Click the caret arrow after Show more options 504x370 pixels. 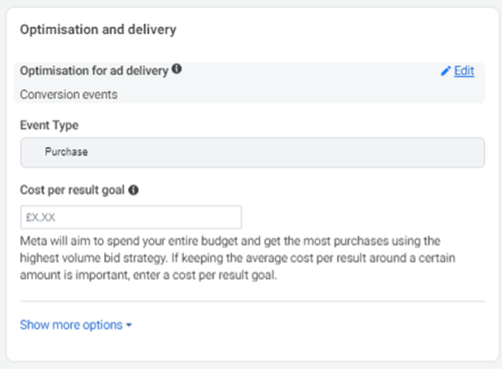tap(129, 325)
